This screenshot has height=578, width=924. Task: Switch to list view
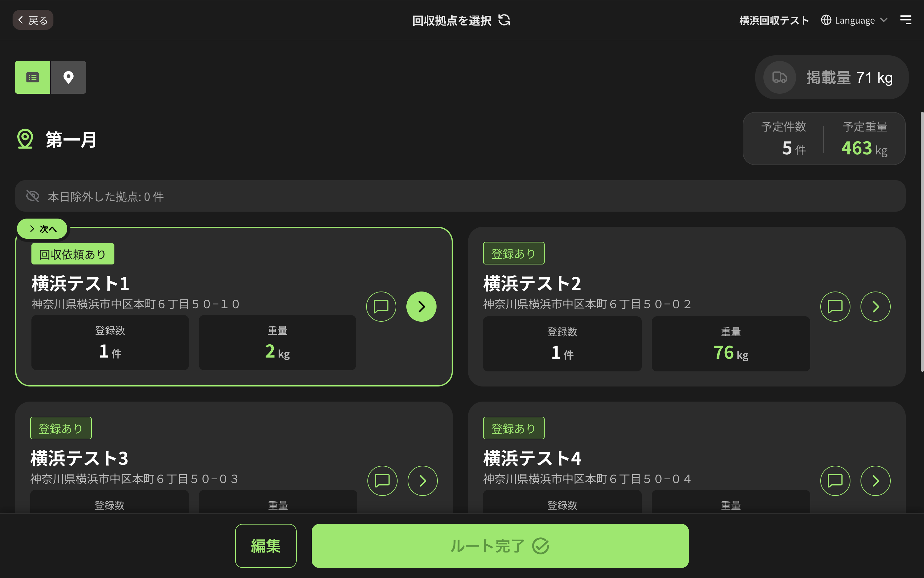(33, 77)
